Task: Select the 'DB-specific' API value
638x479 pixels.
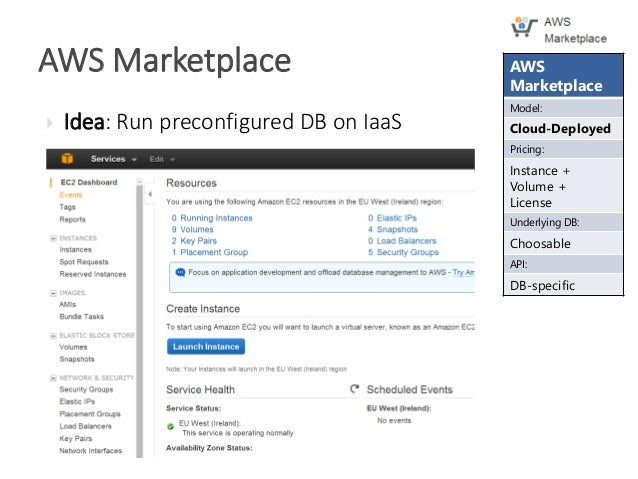Action: [542, 286]
